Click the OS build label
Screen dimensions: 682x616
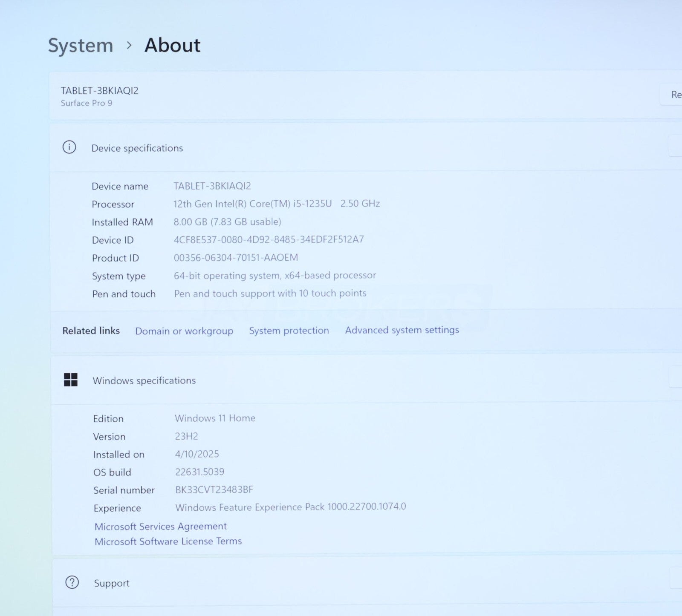[x=112, y=472]
